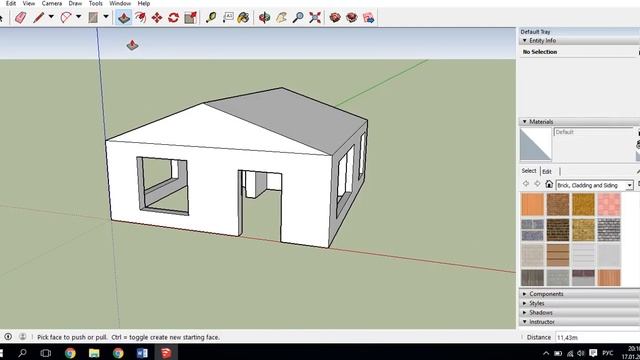Select the Paint Bucket tool
Screen dimensions: 640x360
tap(243, 18)
